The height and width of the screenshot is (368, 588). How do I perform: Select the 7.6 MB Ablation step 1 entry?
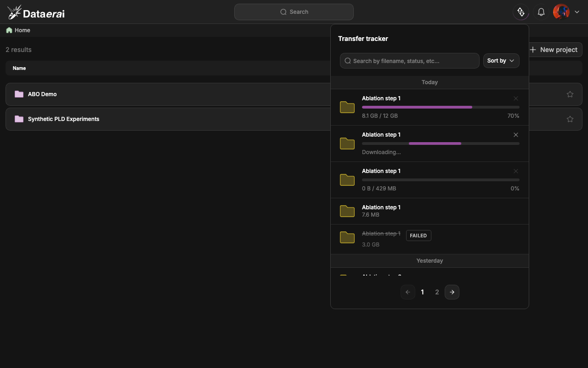(430, 211)
